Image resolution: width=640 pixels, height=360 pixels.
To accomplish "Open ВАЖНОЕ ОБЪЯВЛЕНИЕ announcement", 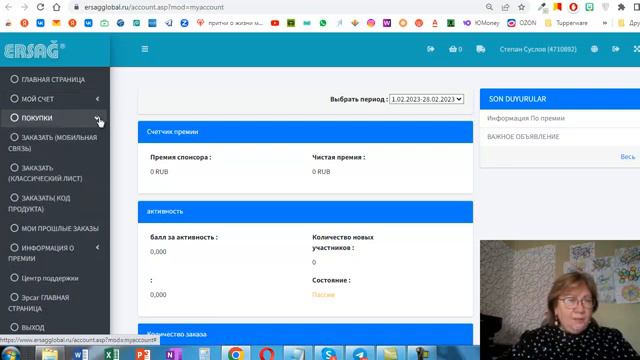I will 523,137.
